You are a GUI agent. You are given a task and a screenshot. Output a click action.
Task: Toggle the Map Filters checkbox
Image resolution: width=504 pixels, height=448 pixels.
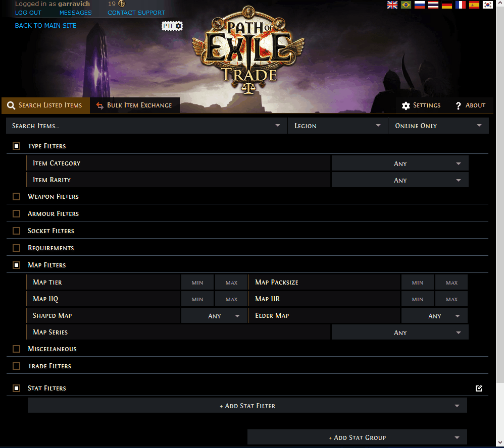pos(16,265)
